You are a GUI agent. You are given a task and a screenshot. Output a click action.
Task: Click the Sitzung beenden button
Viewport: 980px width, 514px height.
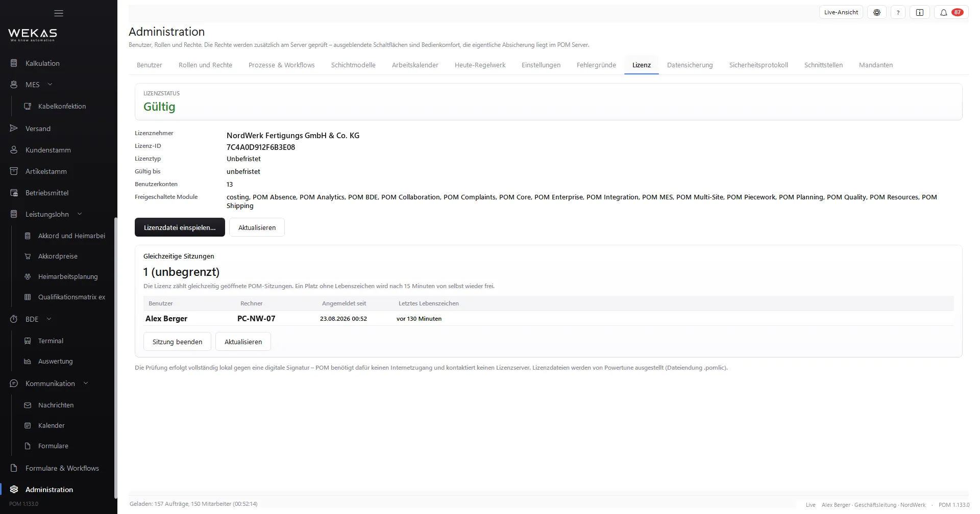tap(177, 342)
